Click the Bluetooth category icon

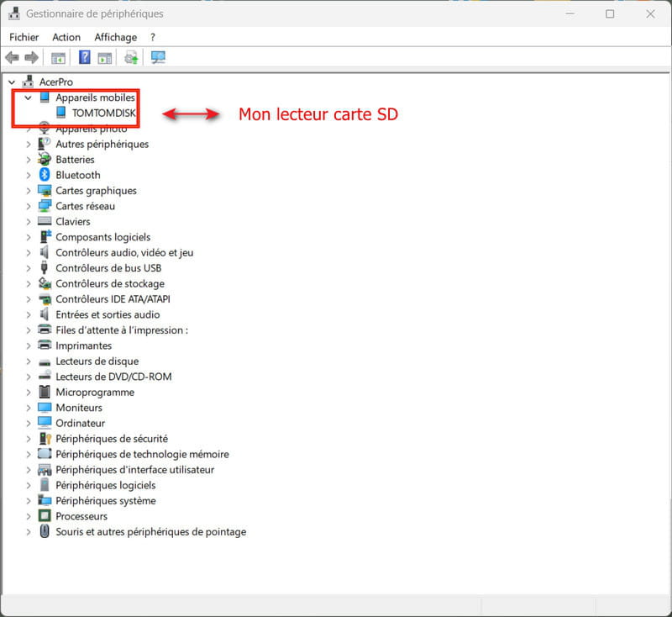[x=45, y=175]
